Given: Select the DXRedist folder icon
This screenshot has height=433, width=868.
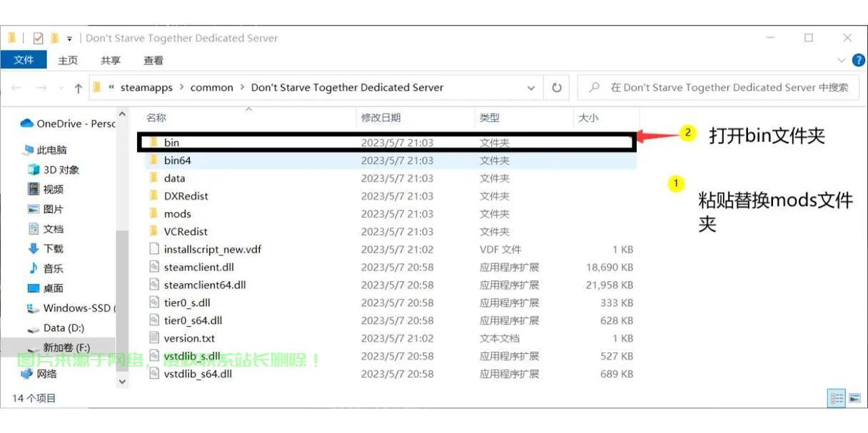Looking at the screenshot, I should 153,196.
